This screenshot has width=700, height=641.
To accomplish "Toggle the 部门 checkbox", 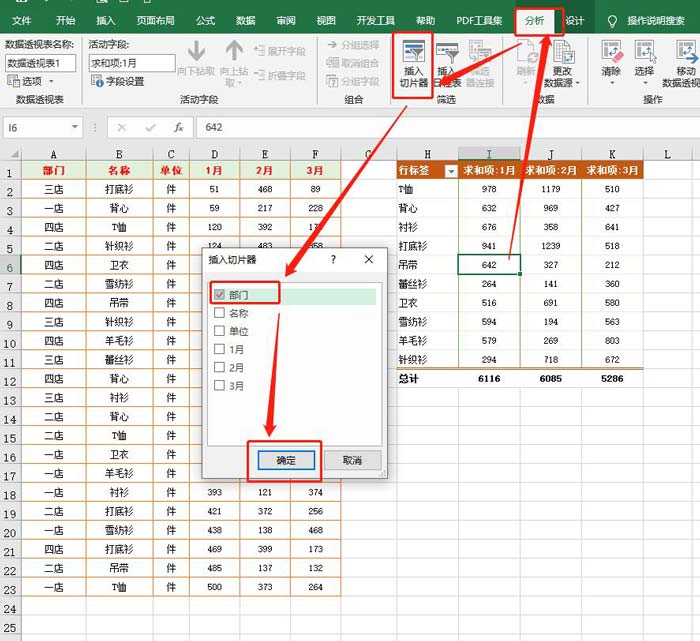I will click(219, 295).
